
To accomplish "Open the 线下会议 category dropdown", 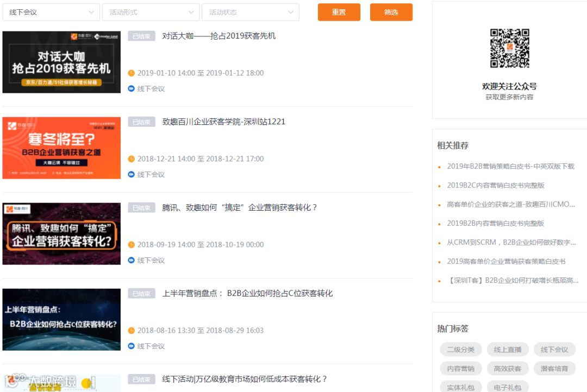I will (51, 12).
